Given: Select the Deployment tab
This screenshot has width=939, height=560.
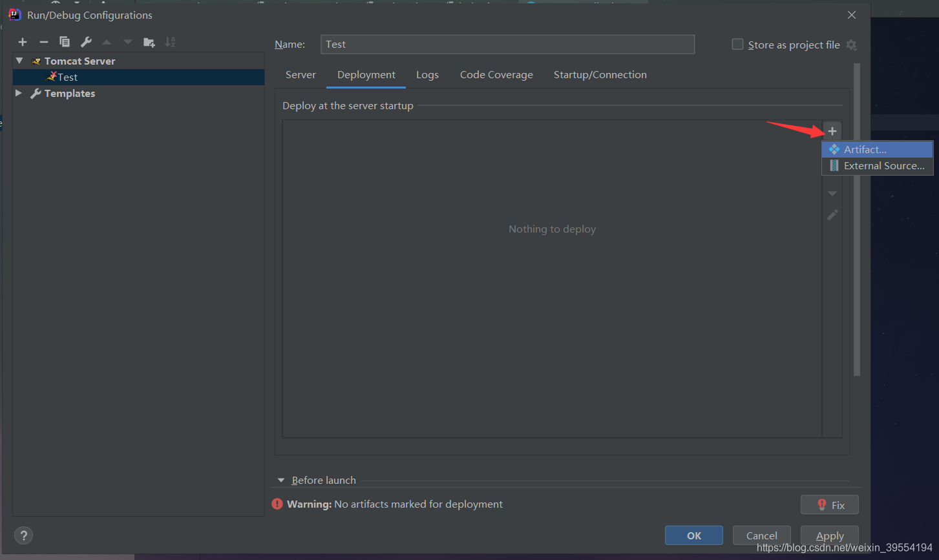Looking at the screenshot, I should [x=366, y=75].
